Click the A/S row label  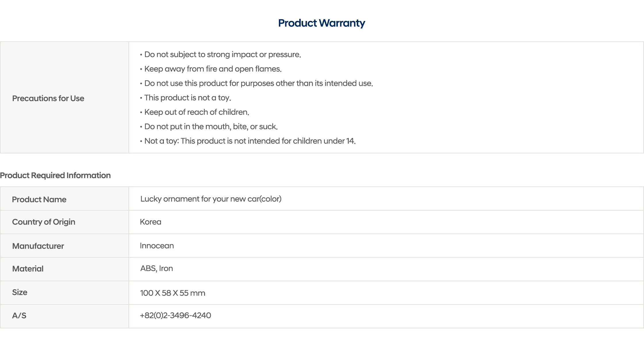[19, 315]
